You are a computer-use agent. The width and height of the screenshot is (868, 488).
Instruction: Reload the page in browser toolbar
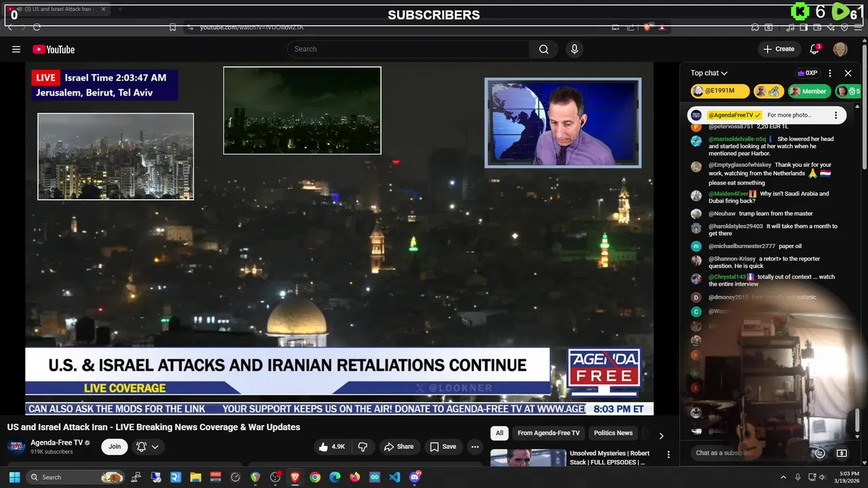37,27
